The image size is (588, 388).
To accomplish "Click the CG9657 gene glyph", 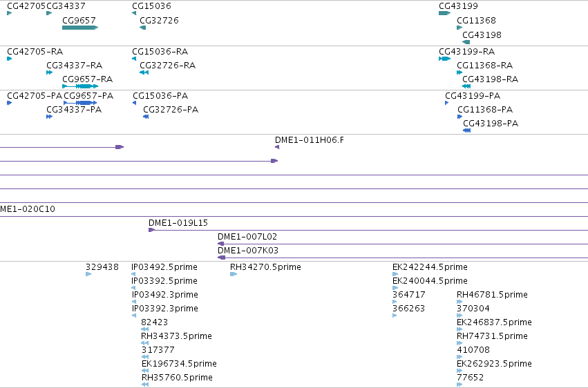I will [80, 28].
